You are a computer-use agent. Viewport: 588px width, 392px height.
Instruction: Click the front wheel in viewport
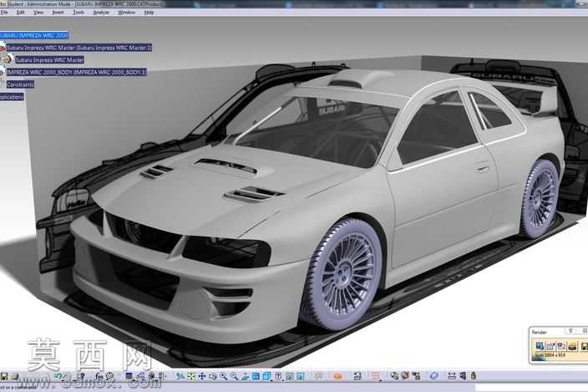click(343, 275)
